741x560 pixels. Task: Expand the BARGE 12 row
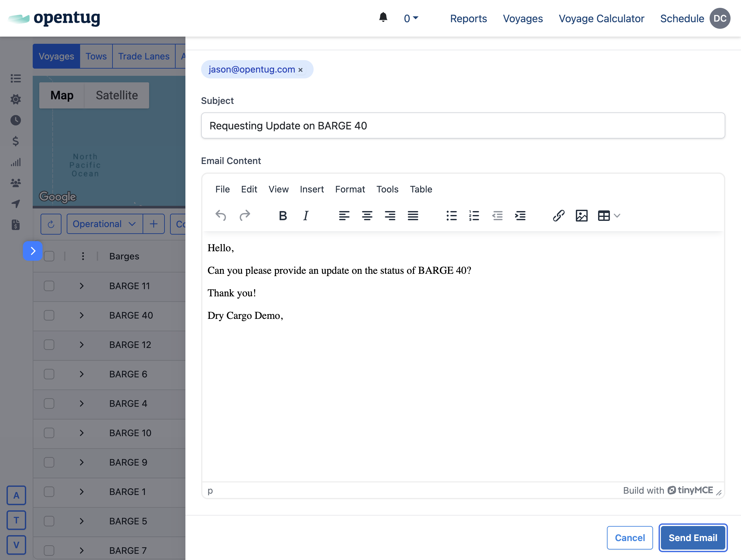(x=81, y=345)
